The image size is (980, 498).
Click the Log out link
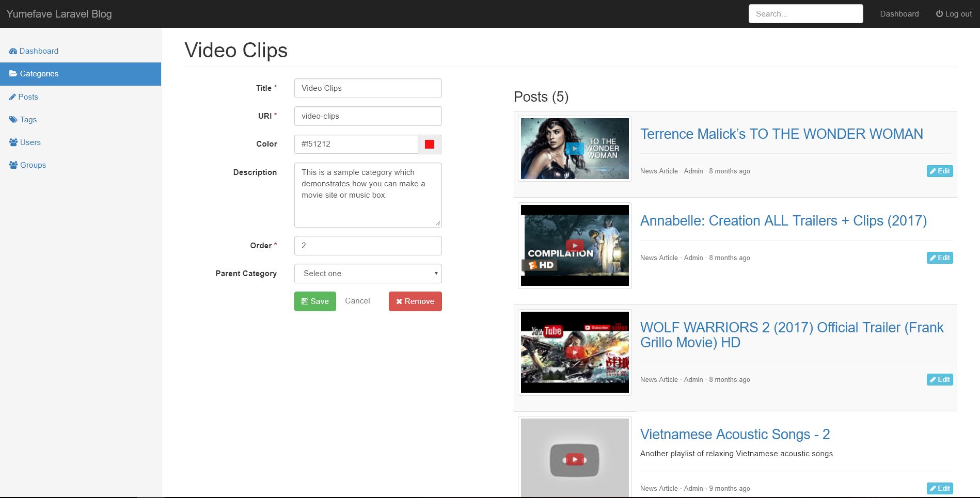[x=954, y=14]
